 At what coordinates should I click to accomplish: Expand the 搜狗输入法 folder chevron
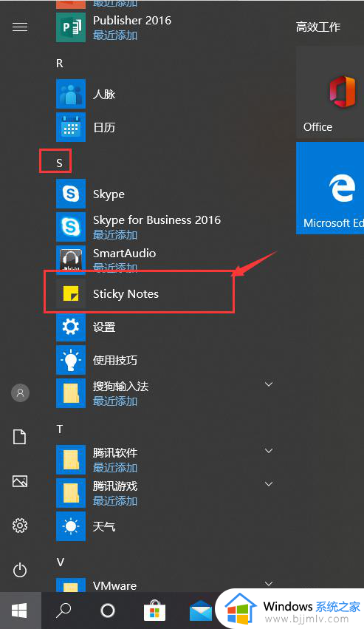tap(269, 384)
